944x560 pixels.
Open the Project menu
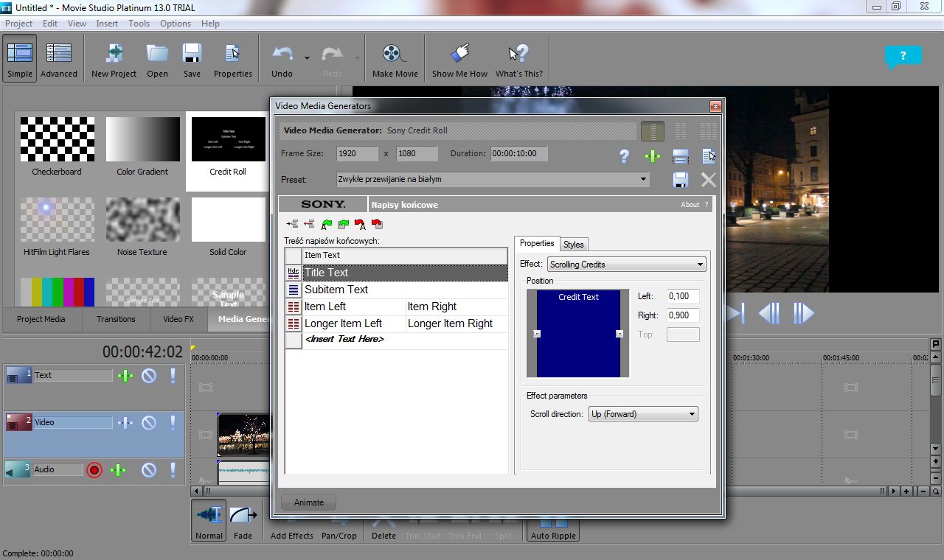pos(19,24)
